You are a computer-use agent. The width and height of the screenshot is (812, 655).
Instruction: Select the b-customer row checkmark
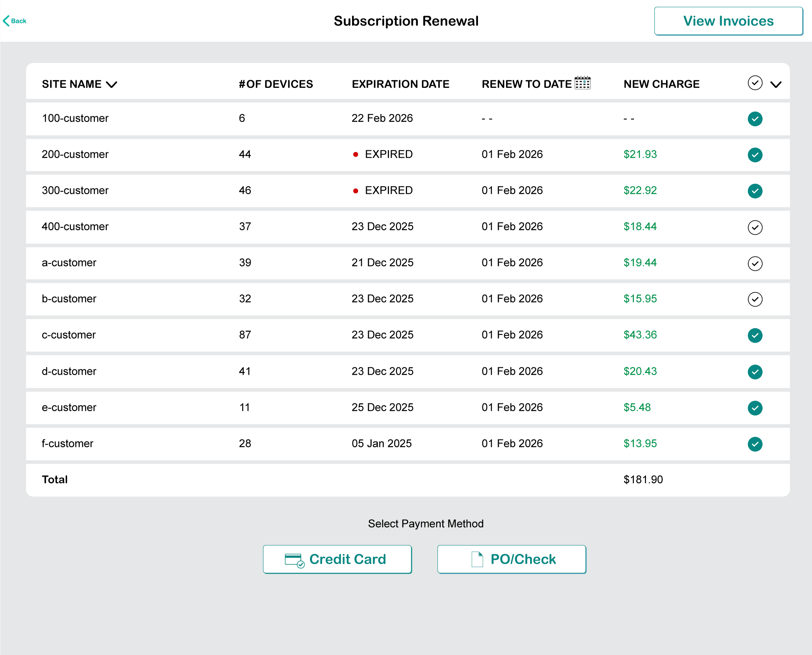755,299
